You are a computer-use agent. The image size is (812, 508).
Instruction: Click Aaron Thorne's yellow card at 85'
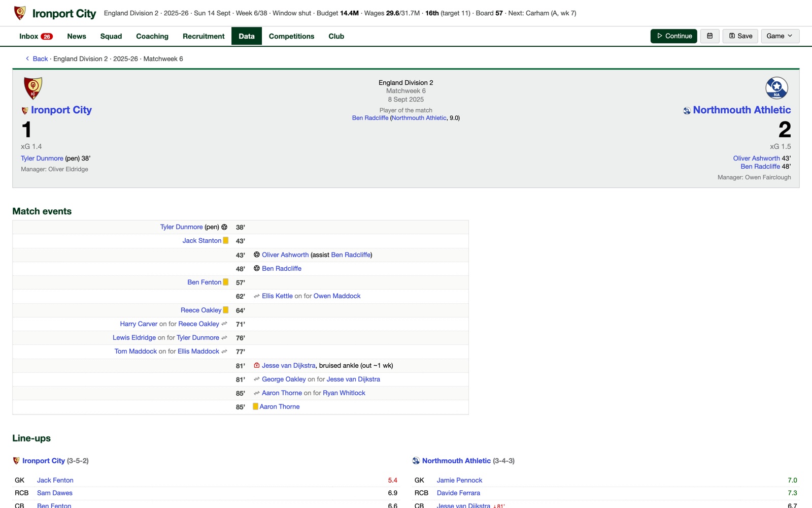pyautogui.click(x=256, y=406)
